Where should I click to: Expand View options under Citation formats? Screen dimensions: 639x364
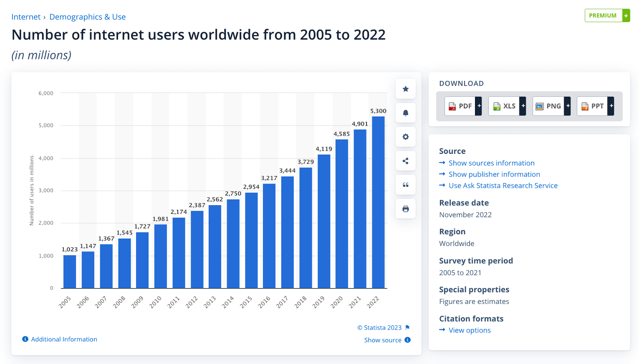click(469, 330)
